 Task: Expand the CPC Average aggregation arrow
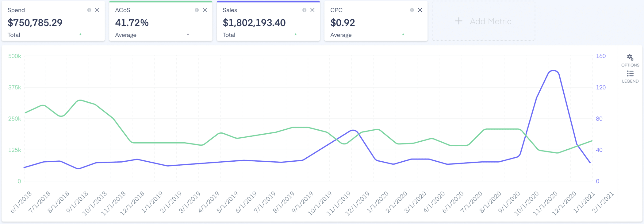click(x=403, y=34)
